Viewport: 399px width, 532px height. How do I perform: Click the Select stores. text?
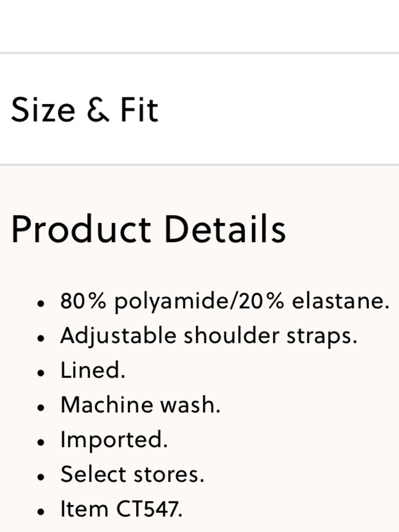click(x=132, y=474)
